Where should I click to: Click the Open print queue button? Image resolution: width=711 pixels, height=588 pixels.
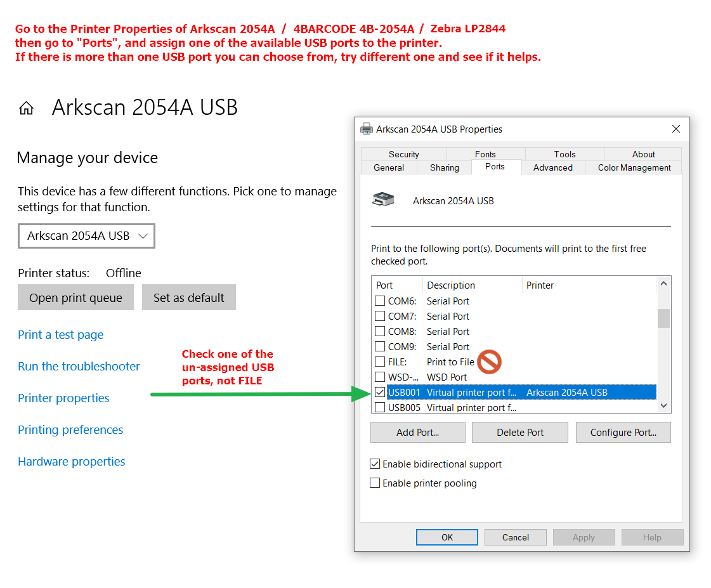coord(75,297)
